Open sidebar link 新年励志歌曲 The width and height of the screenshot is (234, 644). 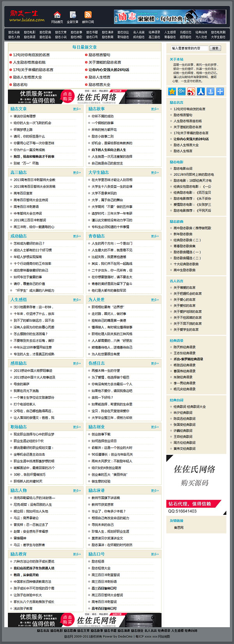tap(183, 234)
